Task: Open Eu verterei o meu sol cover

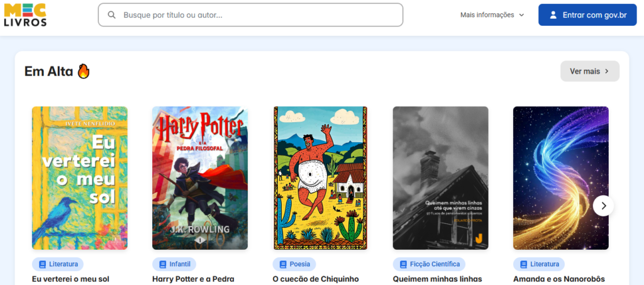Action: [x=80, y=178]
